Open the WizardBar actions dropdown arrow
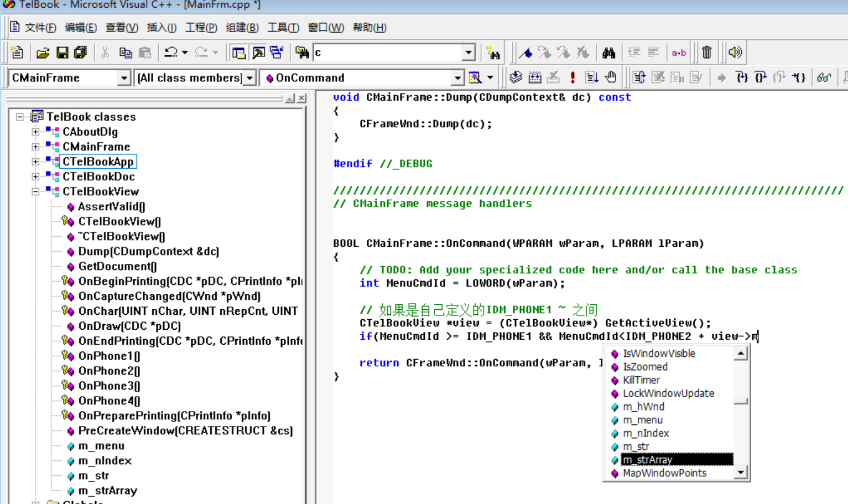Image resolution: width=848 pixels, height=504 pixels. click(x=490, y=78)
